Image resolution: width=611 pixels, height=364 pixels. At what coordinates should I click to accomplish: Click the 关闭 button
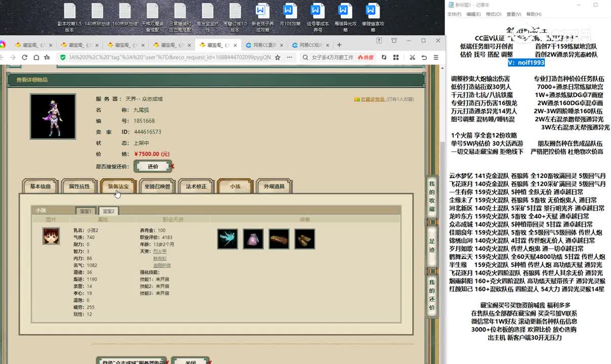190,361
